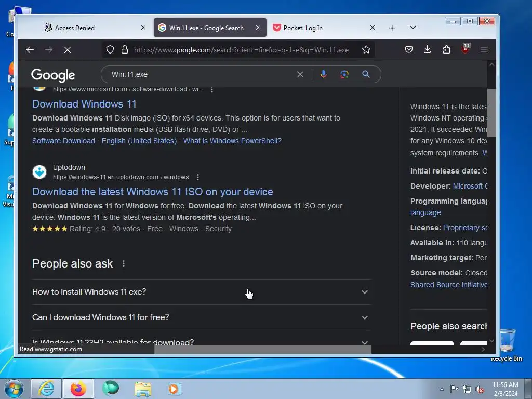Click the Firefox taskbar icon

click(x=78, y=389)
